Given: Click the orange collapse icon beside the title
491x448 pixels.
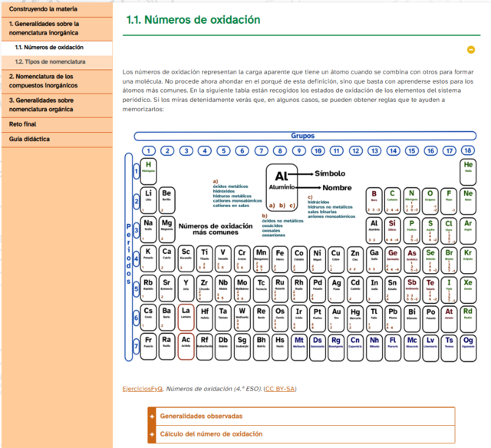Looking at the screenshot, I should (471, 49).
